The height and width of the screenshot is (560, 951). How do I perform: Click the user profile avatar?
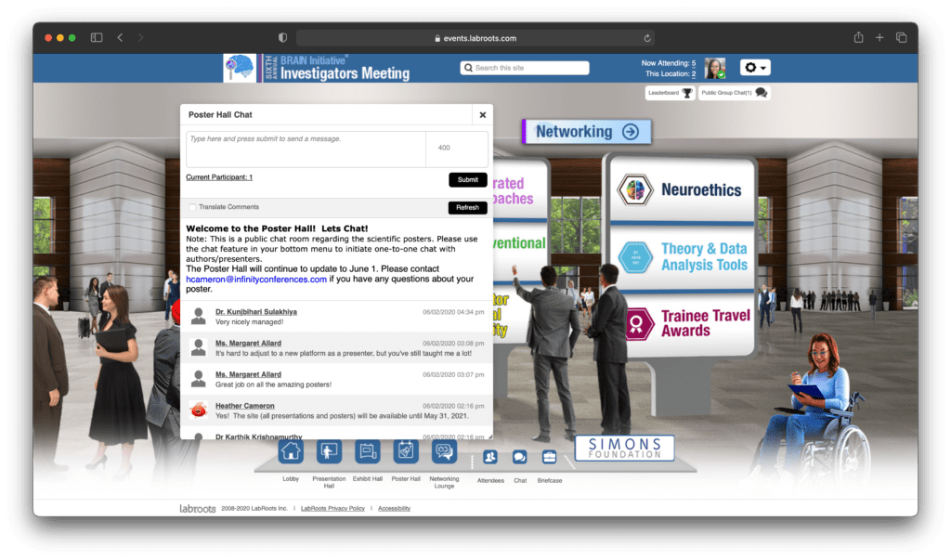pyautogui.click(x=715, y=68)
